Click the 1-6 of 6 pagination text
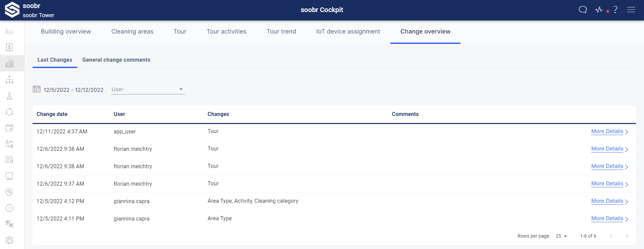This screenshot has width=644, height=249. (588, 236)
